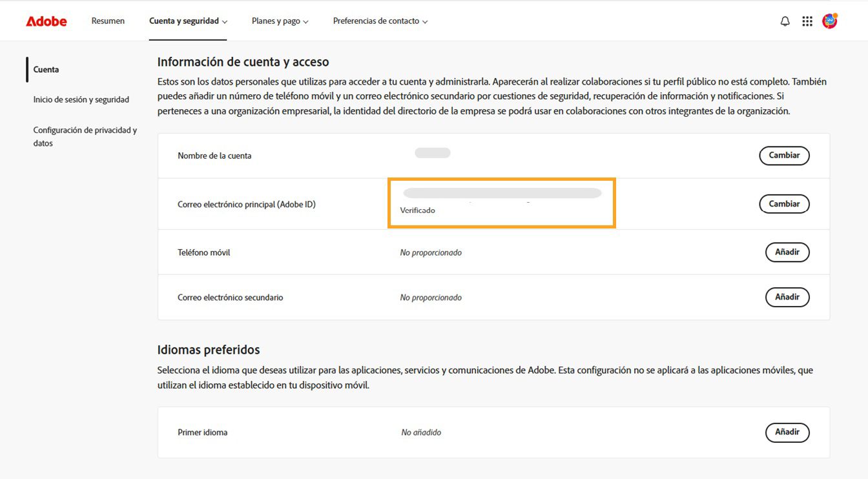The height and width of the screenshot is (479, 868).
Task: Open the notifications bell
Action: pyautogui.click(x=784, y=21)
